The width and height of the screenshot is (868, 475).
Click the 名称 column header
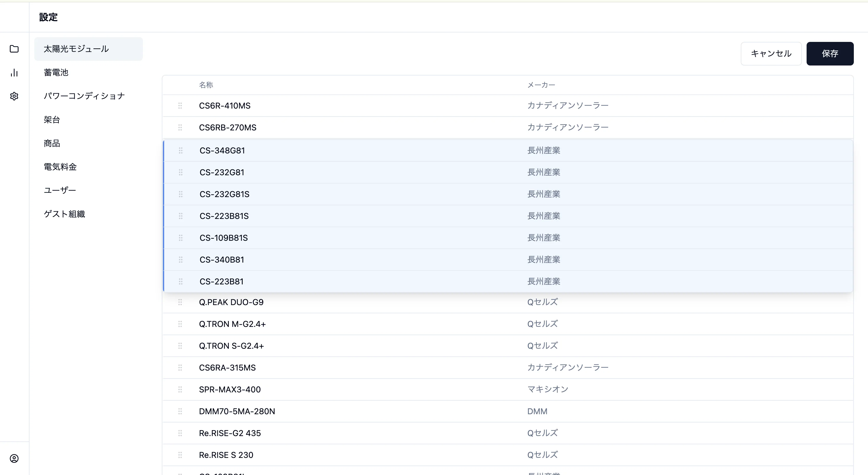[x=206, y=85]
